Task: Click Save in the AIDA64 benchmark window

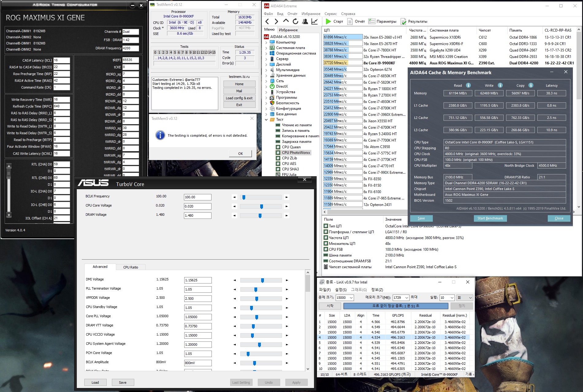Action: pos(421,218)
